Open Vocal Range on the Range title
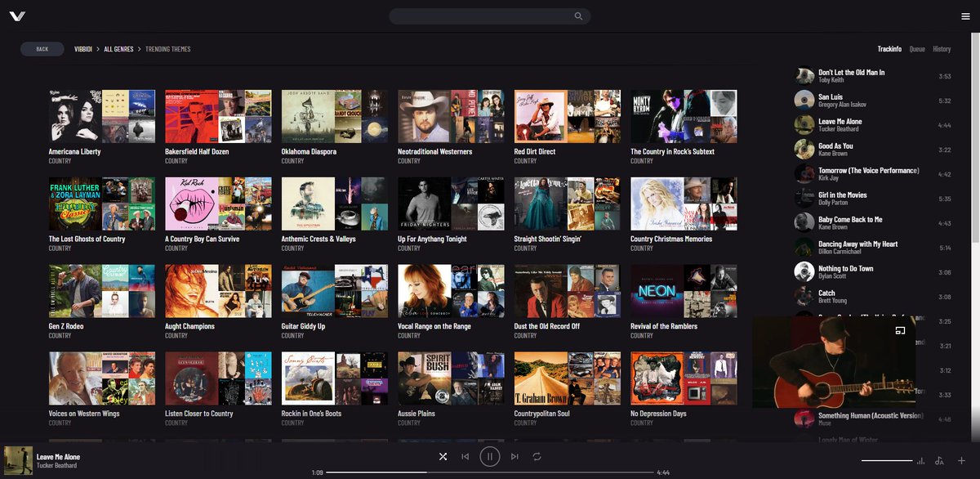The width and height of the screenshot is (980, 479). tap(434, 327)
